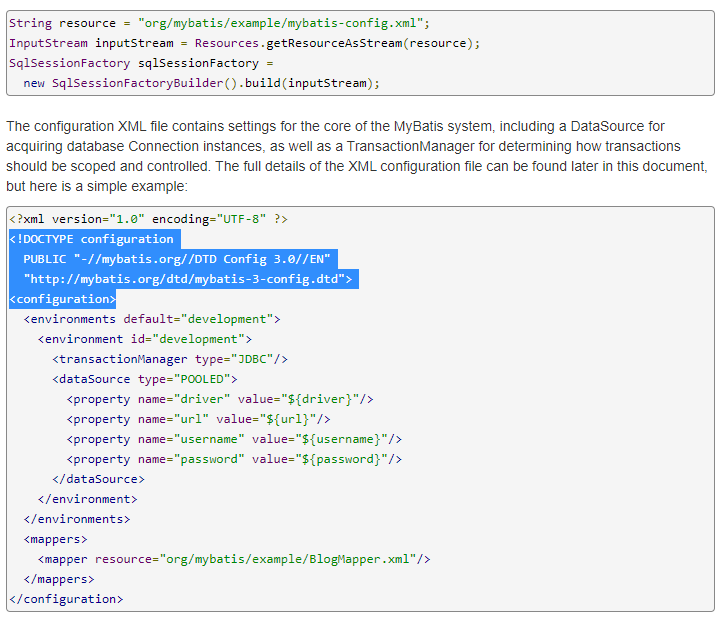
Task: Click the highlighted mybatis-3-config.dtd URL line
Action: tap(188, 279)
